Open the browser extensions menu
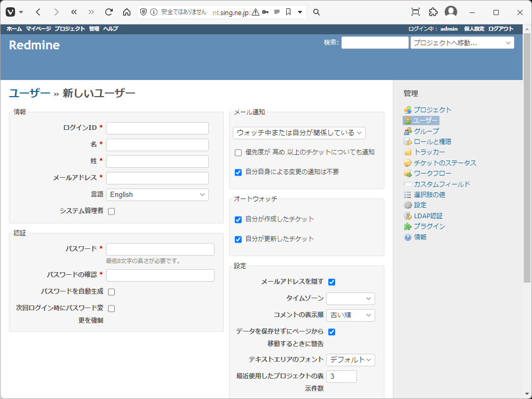The height and width of the screenshot is (399, 532). 433,12
